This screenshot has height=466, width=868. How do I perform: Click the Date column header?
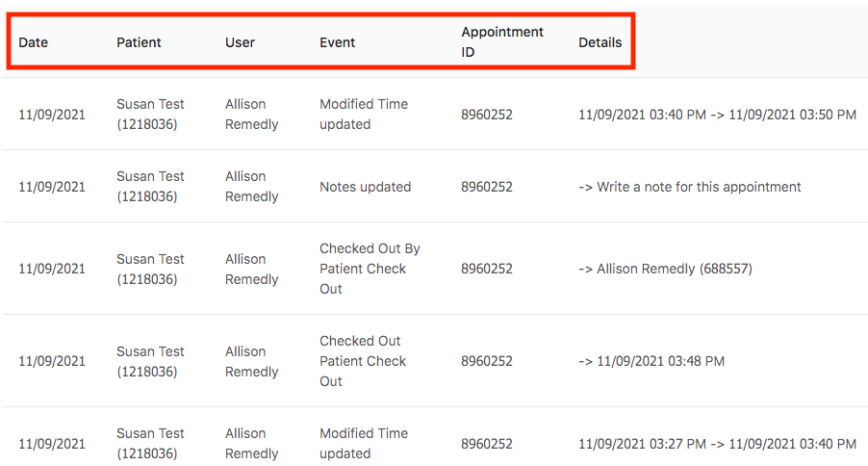(x=34, y=42)
